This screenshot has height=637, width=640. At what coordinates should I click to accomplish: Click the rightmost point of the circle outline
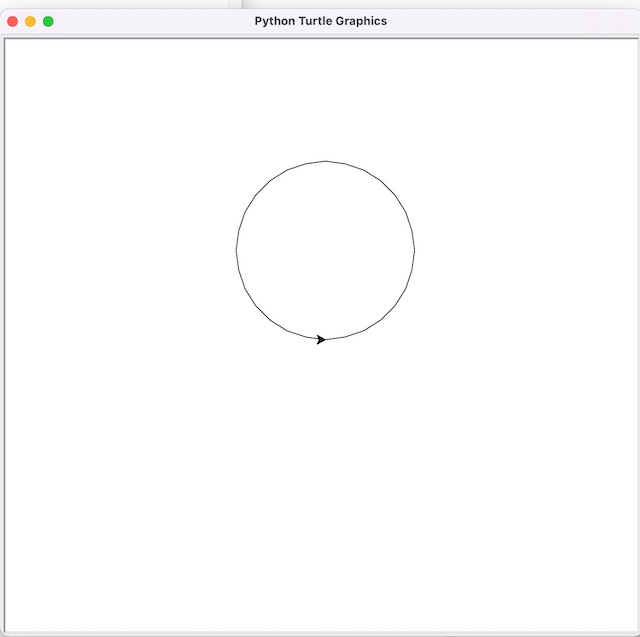[x=415, y=250]
